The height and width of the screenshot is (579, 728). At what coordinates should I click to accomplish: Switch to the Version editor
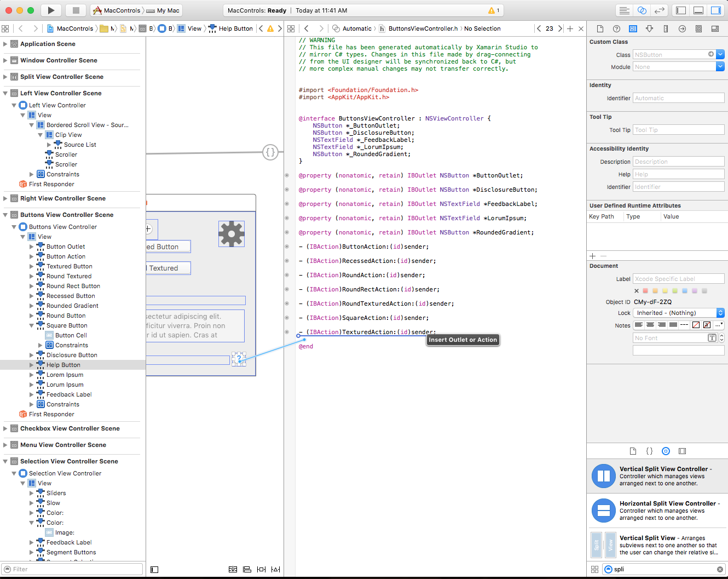tap(660, 10)
